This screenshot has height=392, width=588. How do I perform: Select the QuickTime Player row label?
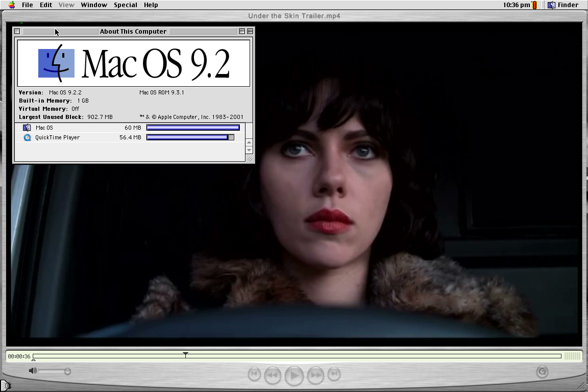click(x=57, y=137)
